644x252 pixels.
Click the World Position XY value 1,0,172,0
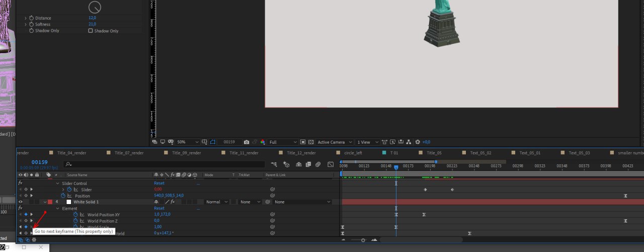[162, 215]
